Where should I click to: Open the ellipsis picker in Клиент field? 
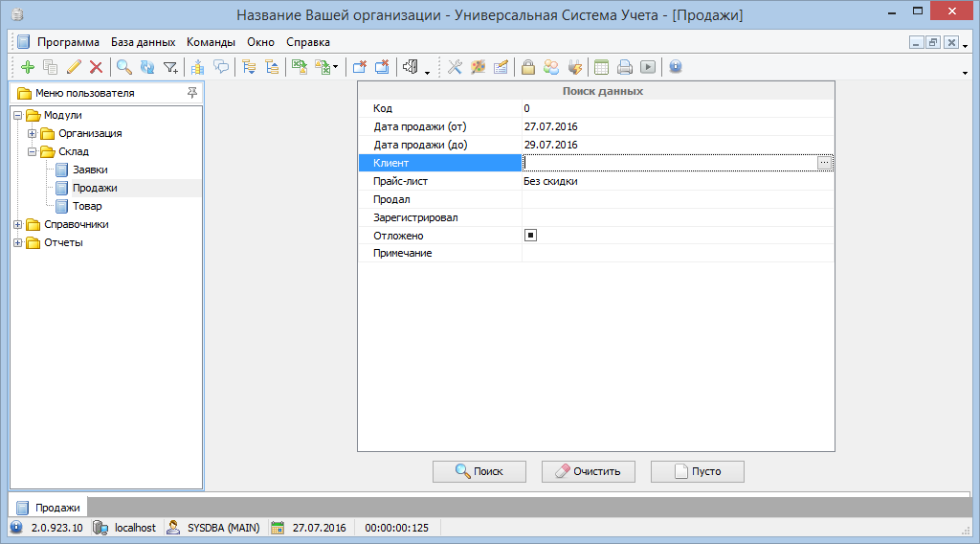pos(824,164)
